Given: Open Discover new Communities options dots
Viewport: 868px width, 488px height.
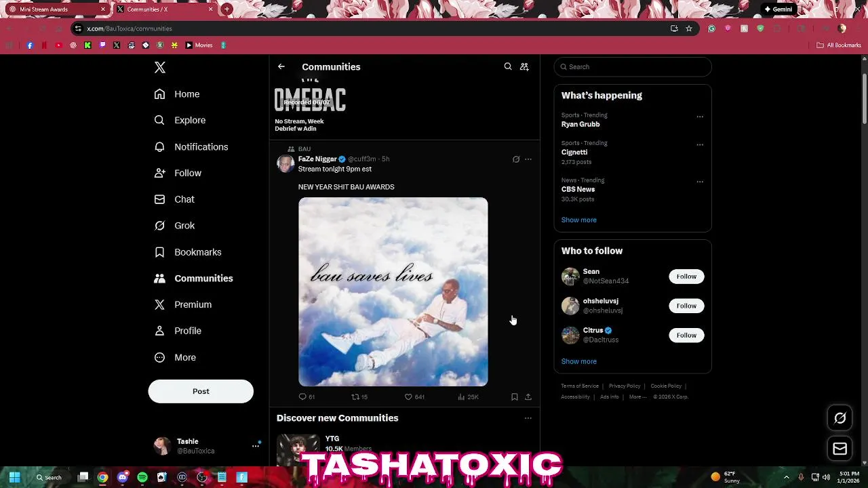Looking at the screenshot, I should pos(528,418).
